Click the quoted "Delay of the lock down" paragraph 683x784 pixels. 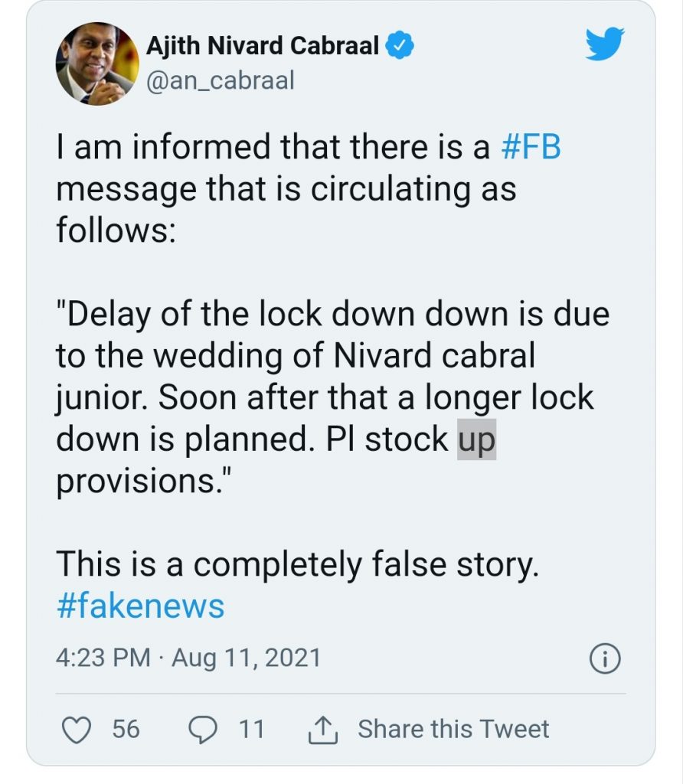point(332,397)
